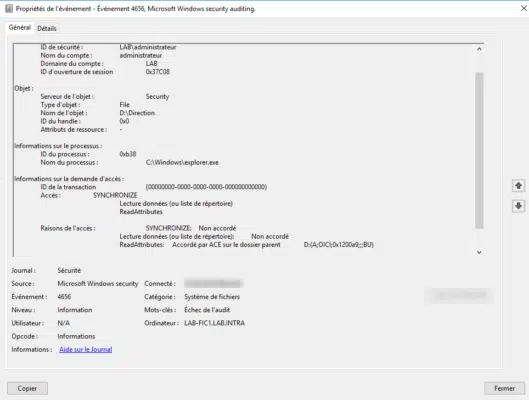
Task: Click the vertical scrollbar thumb in event text
Action: 479,150
